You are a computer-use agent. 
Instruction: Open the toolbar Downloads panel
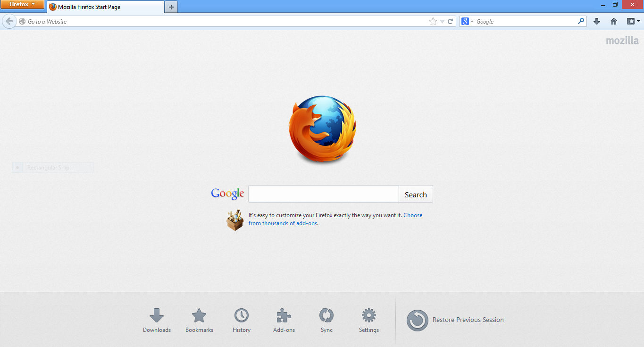click(596, 21)
